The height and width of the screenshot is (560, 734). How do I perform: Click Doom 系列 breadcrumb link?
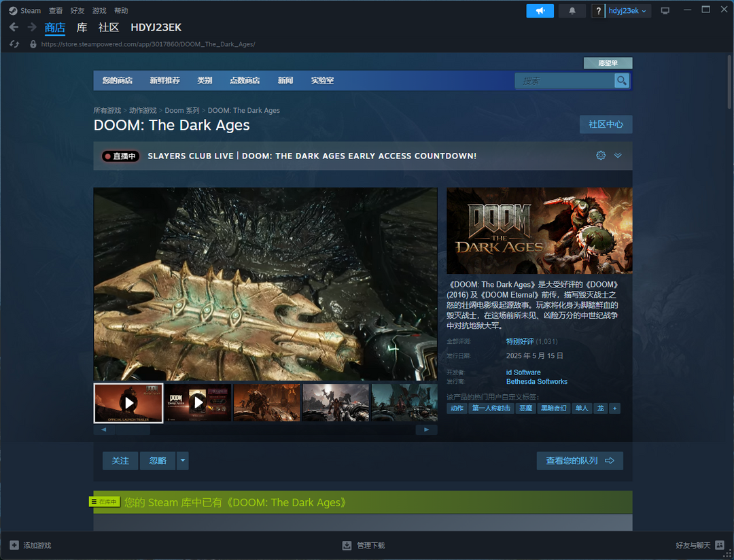[x=182, y=111]
